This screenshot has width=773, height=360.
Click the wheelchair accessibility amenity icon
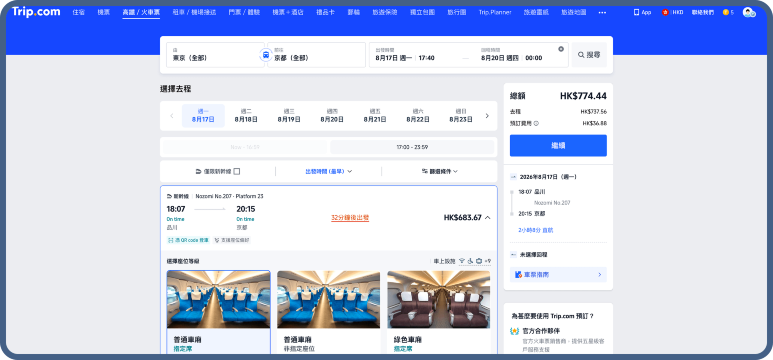pos(470,261)
